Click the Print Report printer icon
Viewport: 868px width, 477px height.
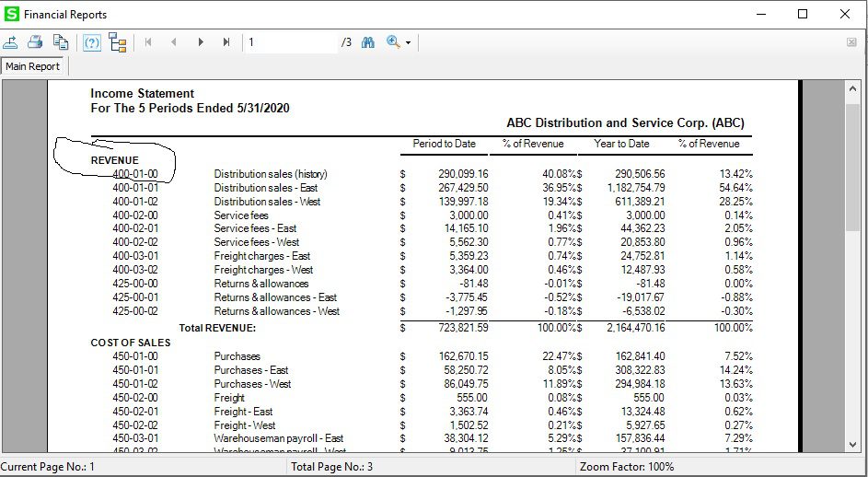point(35,42)
